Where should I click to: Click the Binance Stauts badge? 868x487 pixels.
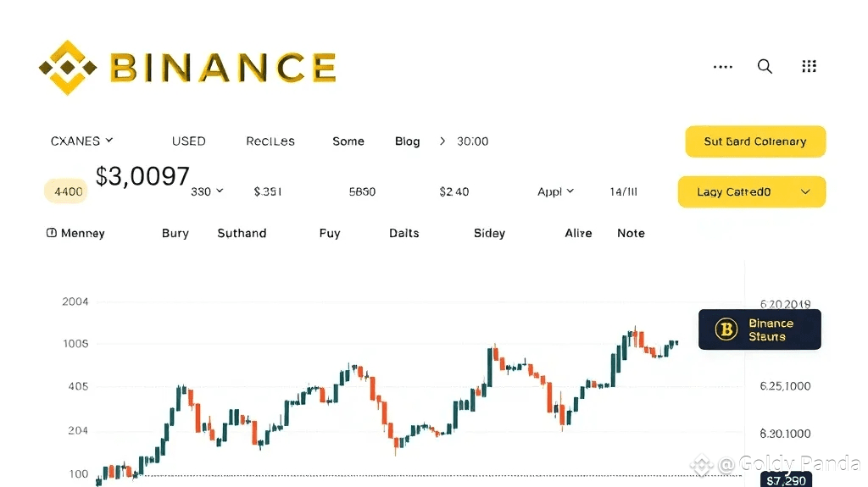pyautogui.click(x=759, y=329)
